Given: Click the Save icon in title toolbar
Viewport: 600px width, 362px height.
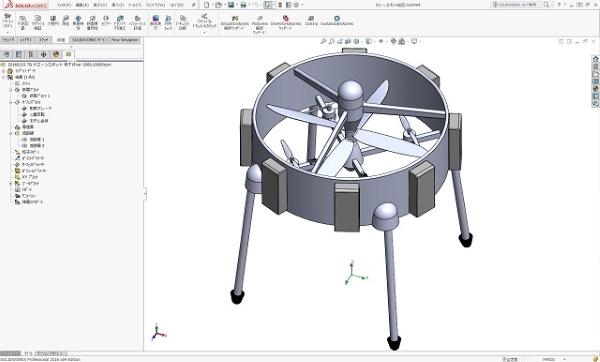Looking at the screenshot, I should click(x=231, y=5).
